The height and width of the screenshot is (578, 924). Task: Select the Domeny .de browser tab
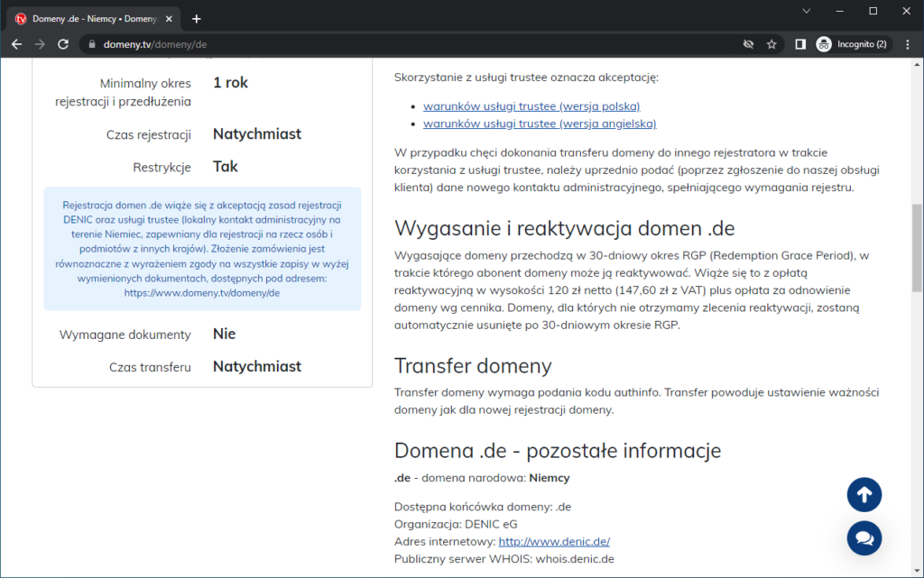(90, 16)
